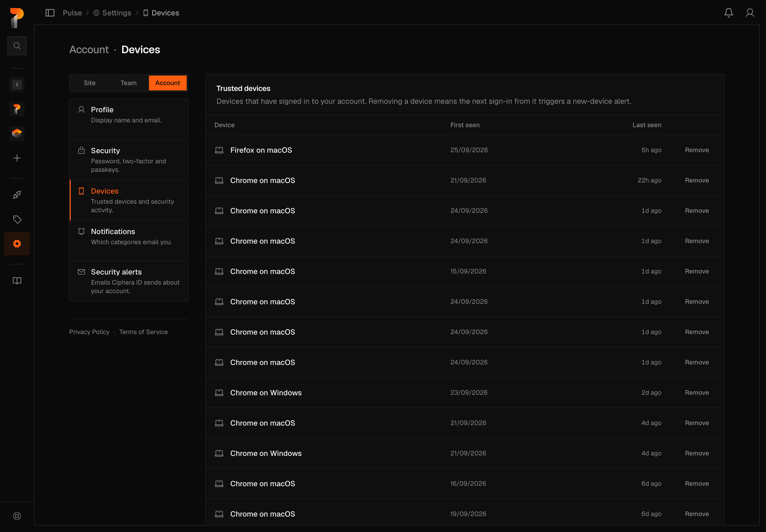Image resolution: width=766 pixels, height=532 pixels.
Task: Click the 19/09/2026 first seen date
Action: tap(468, 514)
